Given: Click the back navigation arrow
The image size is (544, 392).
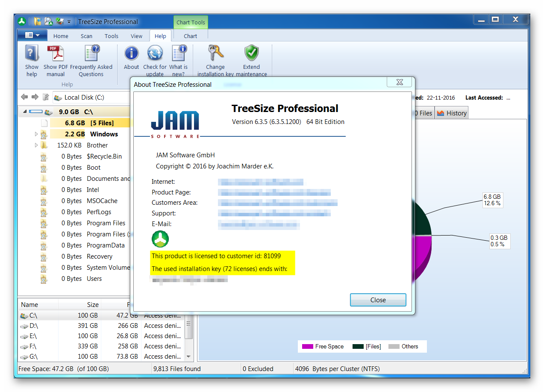Looking at the screenshot, I should click(x=24, y=97).
